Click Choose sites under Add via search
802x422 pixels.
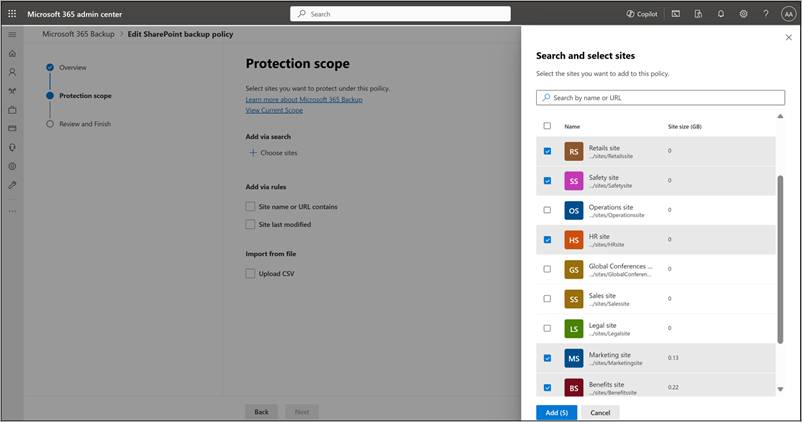click(x=273, y=153)
